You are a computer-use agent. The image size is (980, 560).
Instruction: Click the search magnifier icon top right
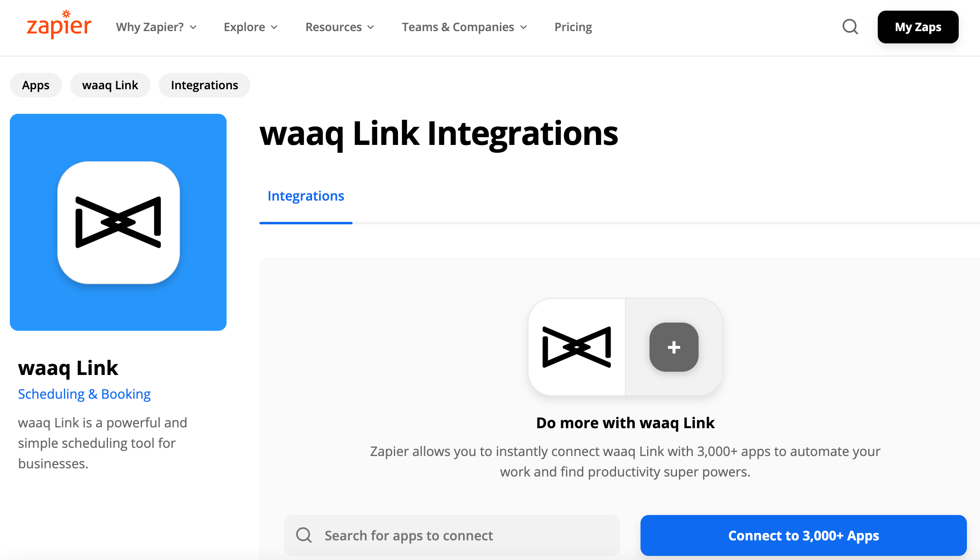850,27
